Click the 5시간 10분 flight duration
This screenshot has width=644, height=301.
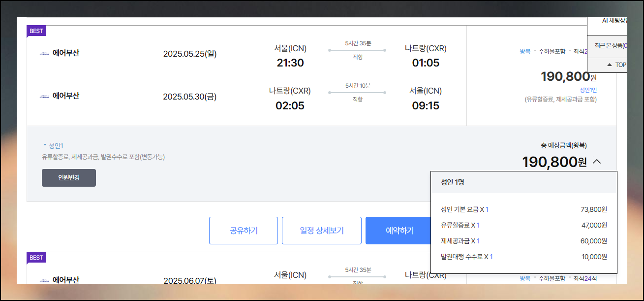coord(358,86)
